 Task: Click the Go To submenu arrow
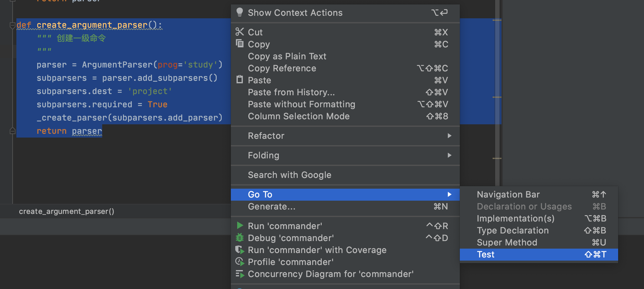point(449,194)
